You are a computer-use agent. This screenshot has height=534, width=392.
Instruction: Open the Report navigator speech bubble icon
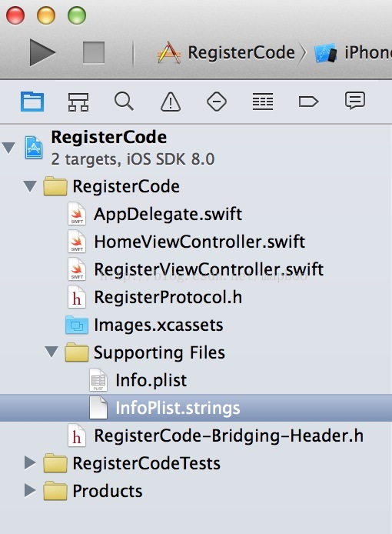point(355,101)
